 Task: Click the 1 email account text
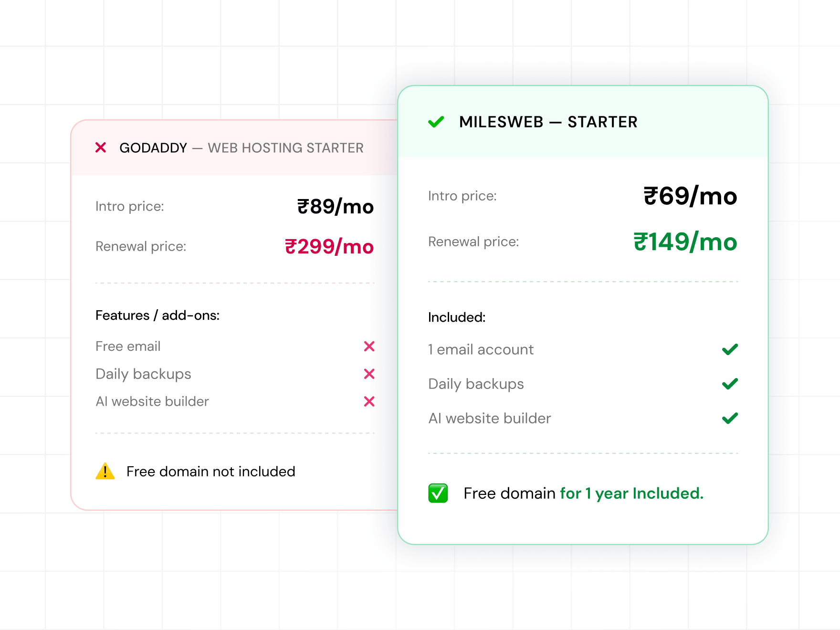coord(481,349)
